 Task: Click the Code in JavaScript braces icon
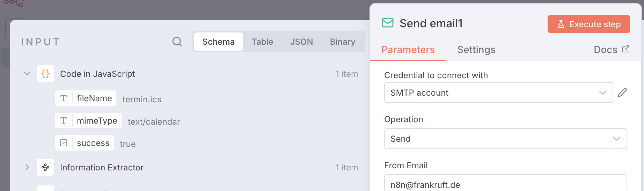[x=45, y=74]
